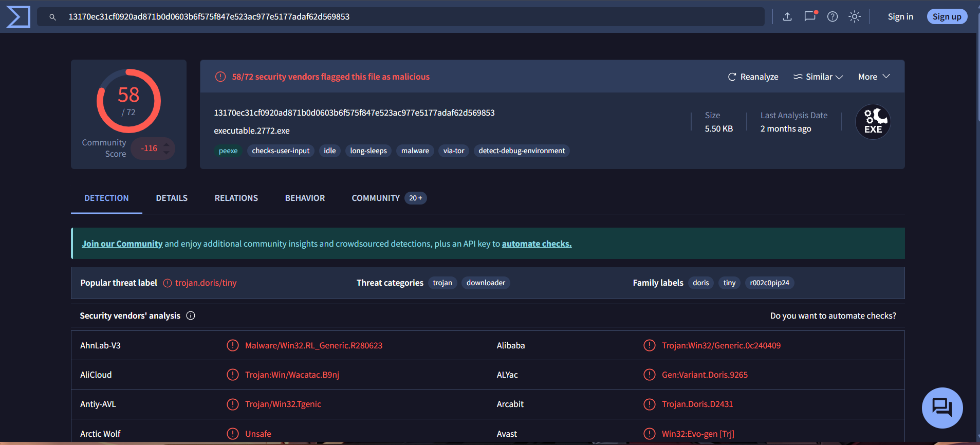Image resolution: width=980 pixels, height=445 pixels.
Task: Select the detect-debug-environment tag
Action: [x=522, y=151]
